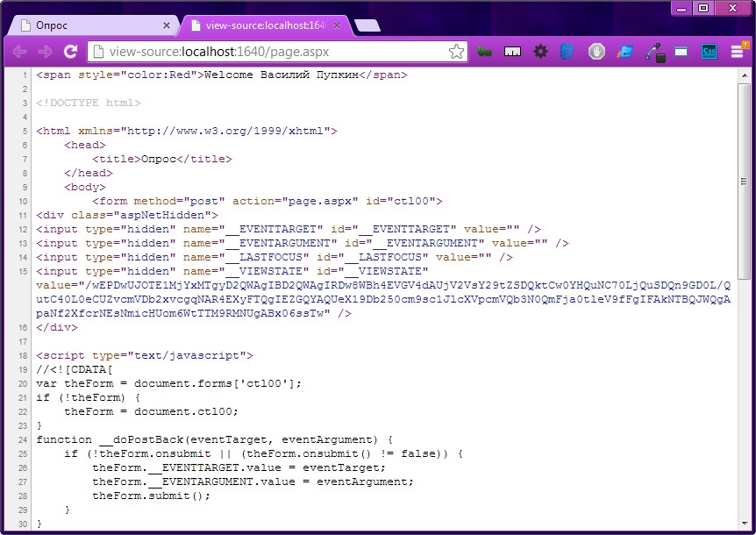Click the 'theForm = document.ctl00;' line
Image resolution: width=756 pixels, height=535 pixels.
(x=152, y=411)
